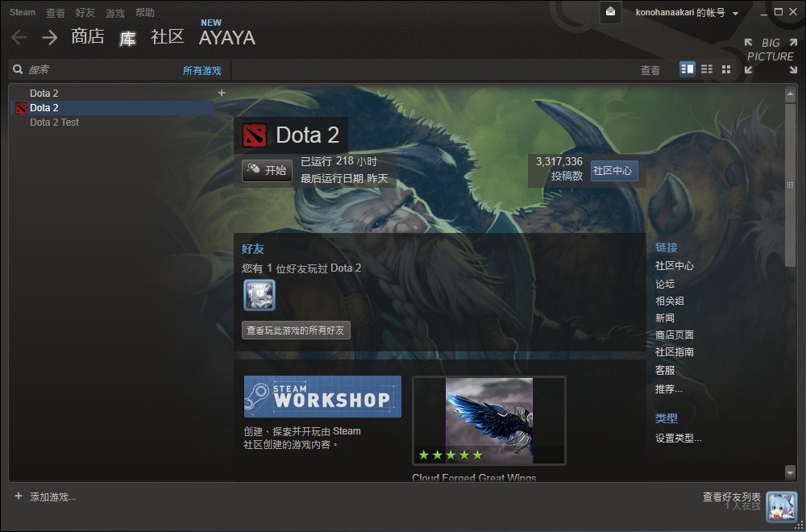806x532 pixels.
Task: Open the Steam Workshop banner
Action: (322, 397)
